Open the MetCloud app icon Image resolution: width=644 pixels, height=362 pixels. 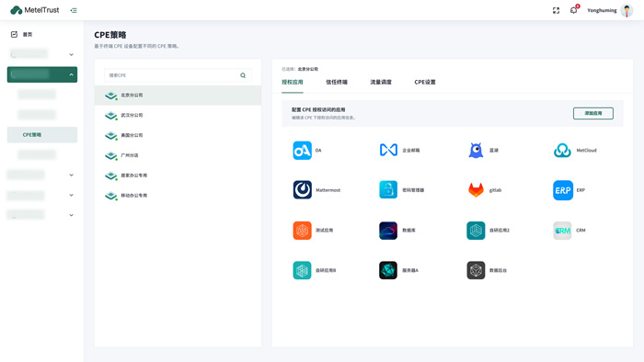(x=562, y=151)
